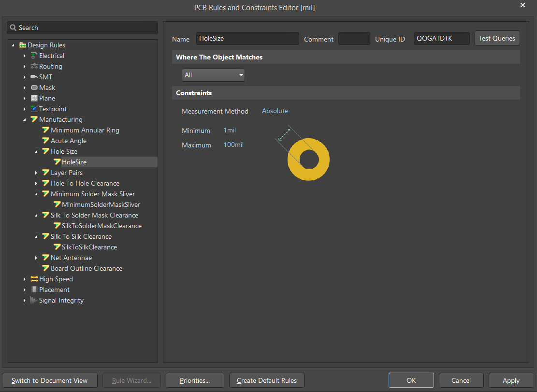This screenshot has width=537, height=392.
Task: Select the HoleSize rule in tree
Action: click(74, 162)
